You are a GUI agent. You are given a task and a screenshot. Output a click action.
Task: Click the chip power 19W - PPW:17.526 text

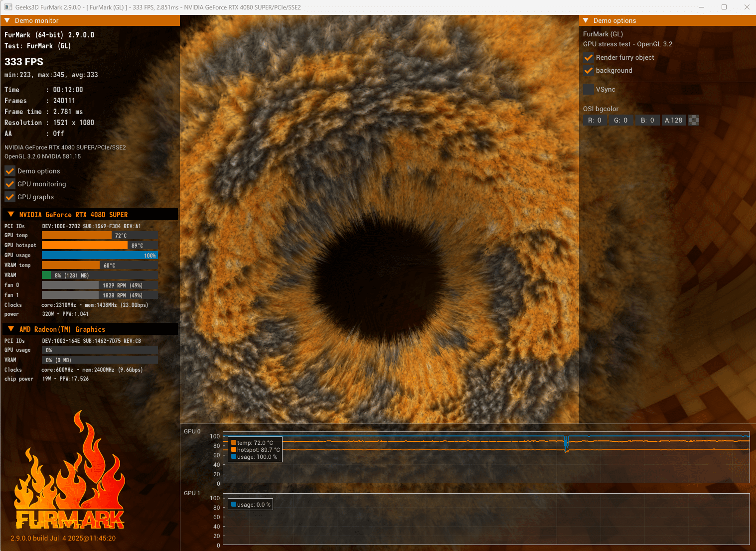(65, 379)
